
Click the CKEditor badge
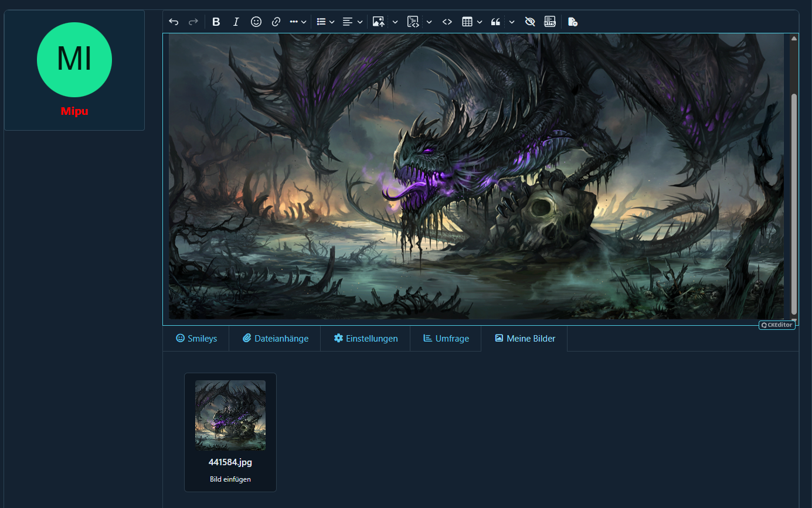coord(777,325)
